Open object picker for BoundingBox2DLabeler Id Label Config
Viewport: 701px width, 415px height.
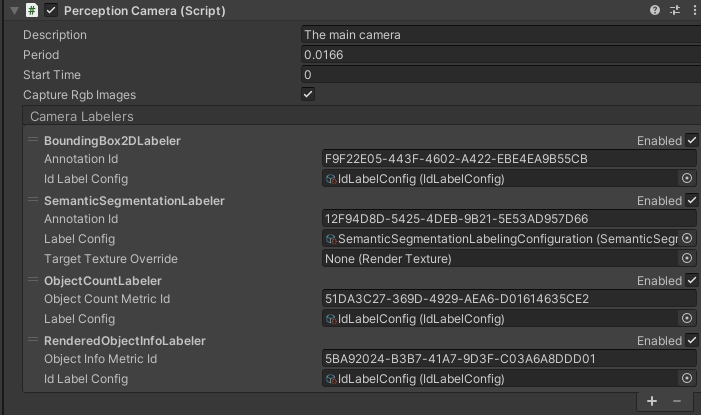[687, 179]
